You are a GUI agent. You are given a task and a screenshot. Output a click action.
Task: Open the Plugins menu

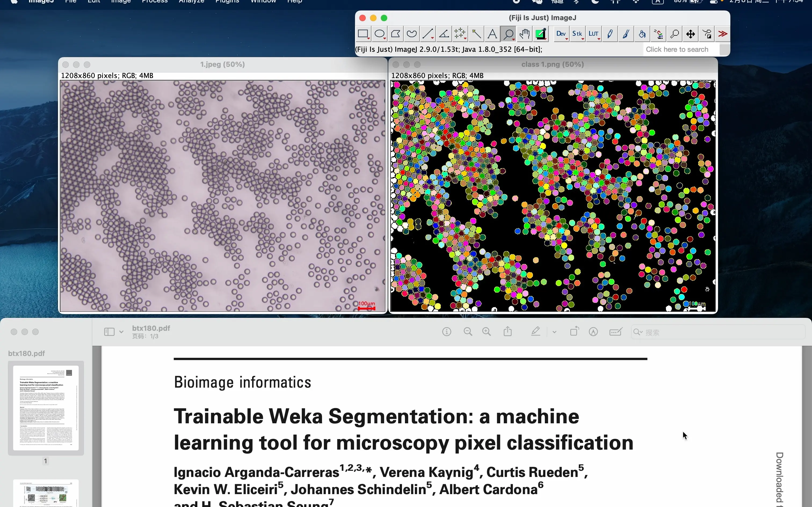227,1
